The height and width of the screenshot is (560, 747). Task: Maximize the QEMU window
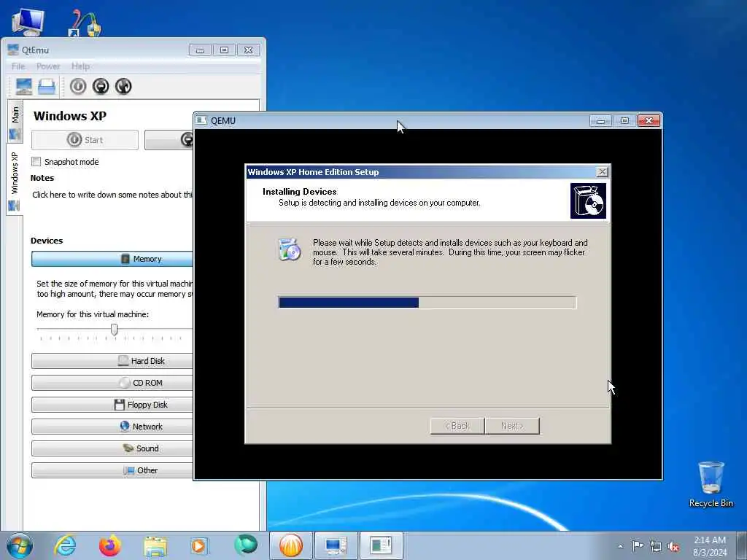tap(624, 121)
